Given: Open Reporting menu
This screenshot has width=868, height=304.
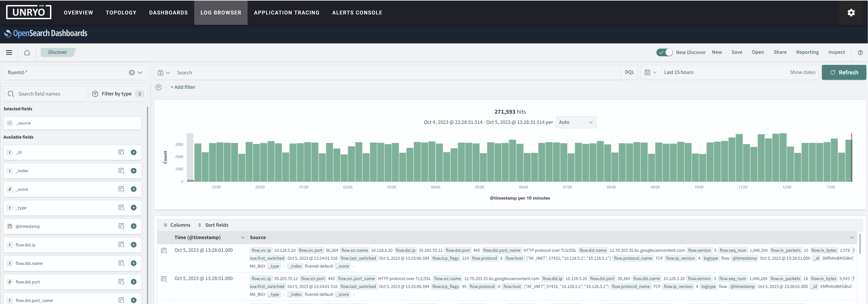Looking at the screenshot, I should pyautogui.click(x=807, y=52).
